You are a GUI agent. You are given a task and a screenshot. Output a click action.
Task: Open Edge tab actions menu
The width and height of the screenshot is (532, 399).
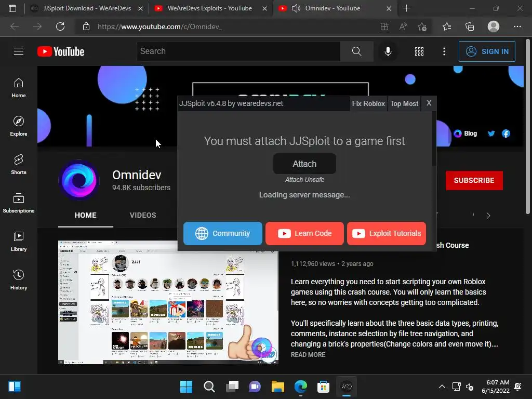click(x=12, y=8)
